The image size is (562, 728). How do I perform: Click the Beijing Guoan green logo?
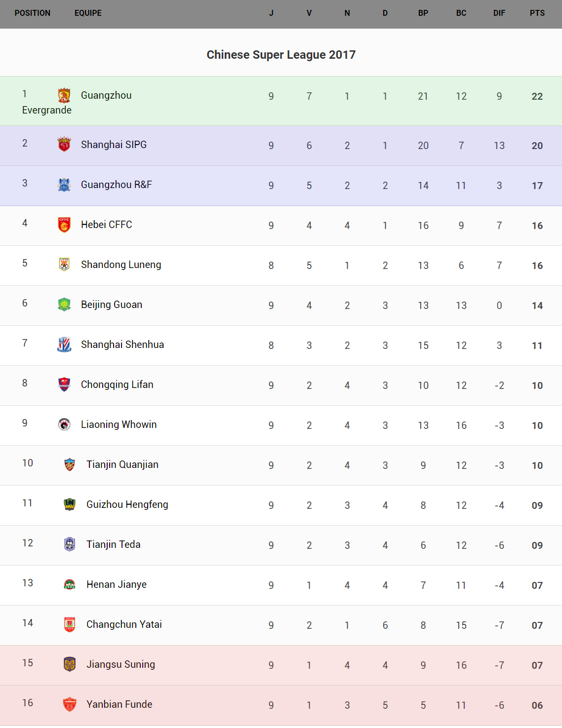coord(64,305)
